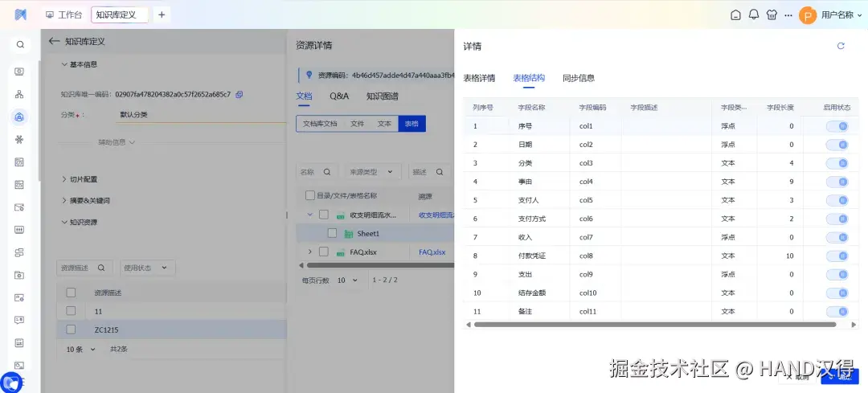Switch to the 表格详情 tab
Viewport: 868px width, 393px height.
tap(479, 78)
